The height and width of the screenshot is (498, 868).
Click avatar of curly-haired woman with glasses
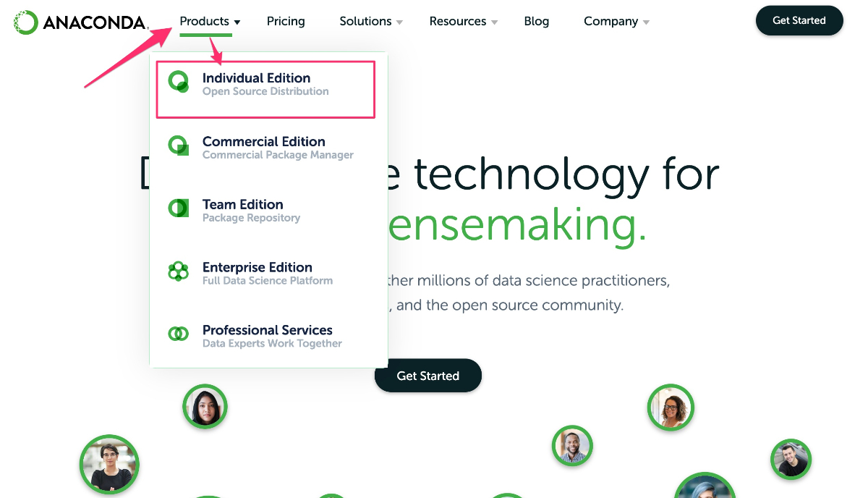(x=671, y=408)
